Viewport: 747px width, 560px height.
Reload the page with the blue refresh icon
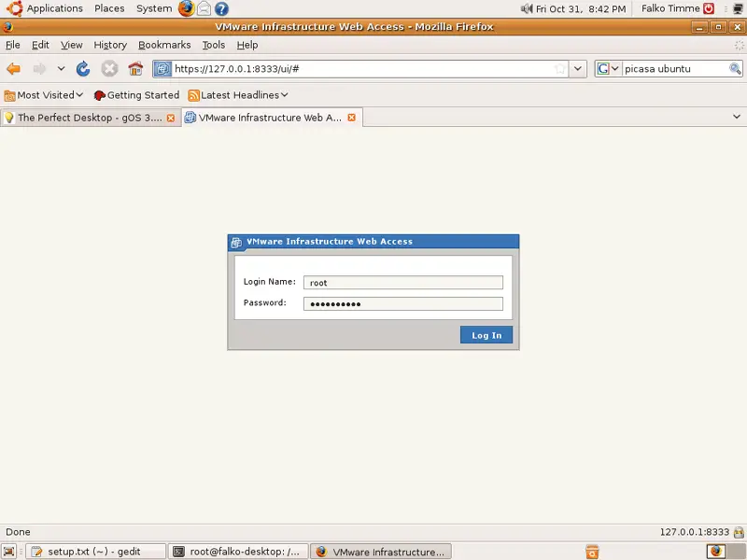tap(83, 68)
